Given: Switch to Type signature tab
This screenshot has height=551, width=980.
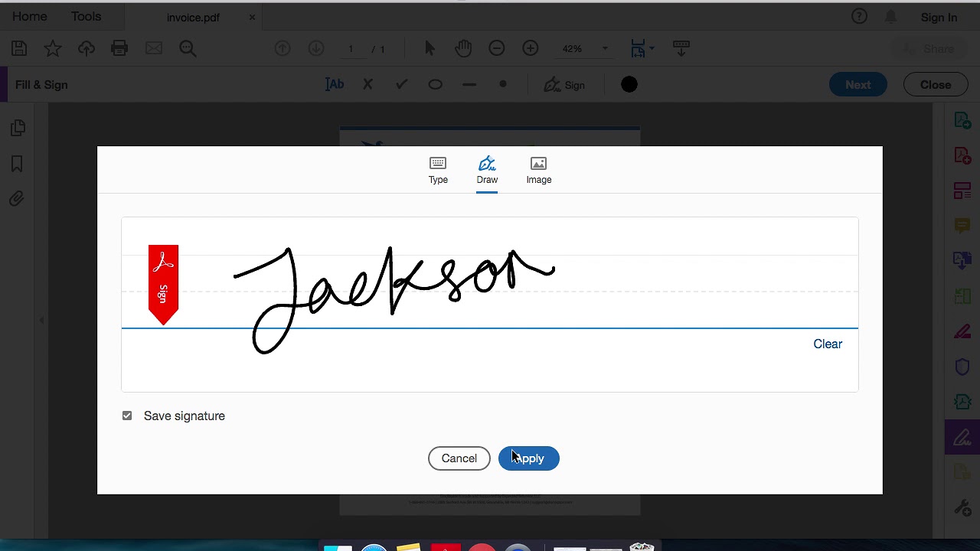Looking at the screenshot, I should [x=438, y=171].
